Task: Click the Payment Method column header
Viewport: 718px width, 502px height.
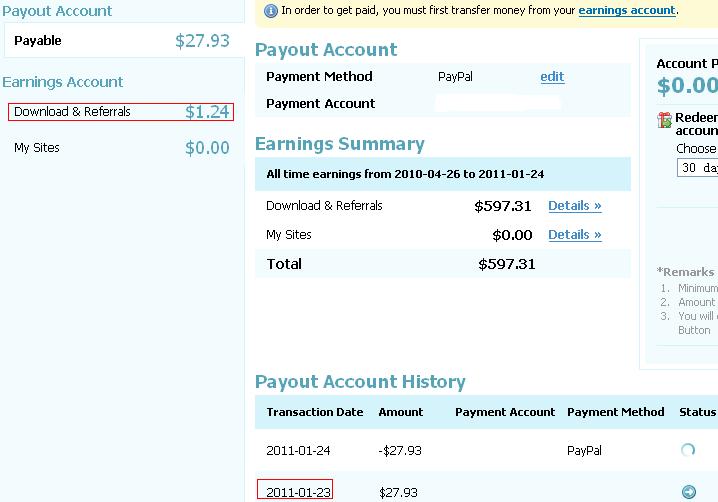Action: point(615,412)
